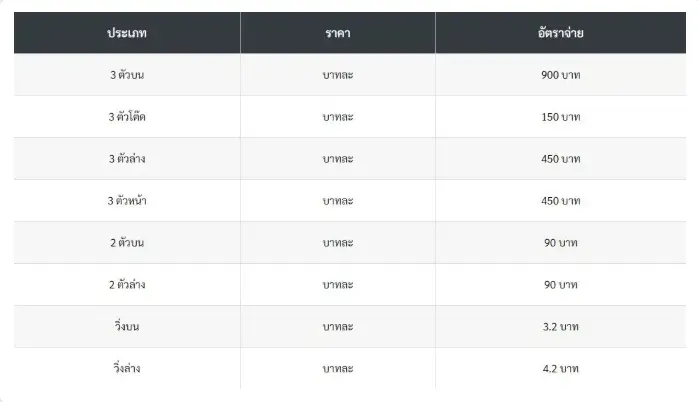Click the 3 ตัวโต๊ด cell
The width and height of the screenshot is (698, 402).
pyautogui.click(x=127, y=117)
